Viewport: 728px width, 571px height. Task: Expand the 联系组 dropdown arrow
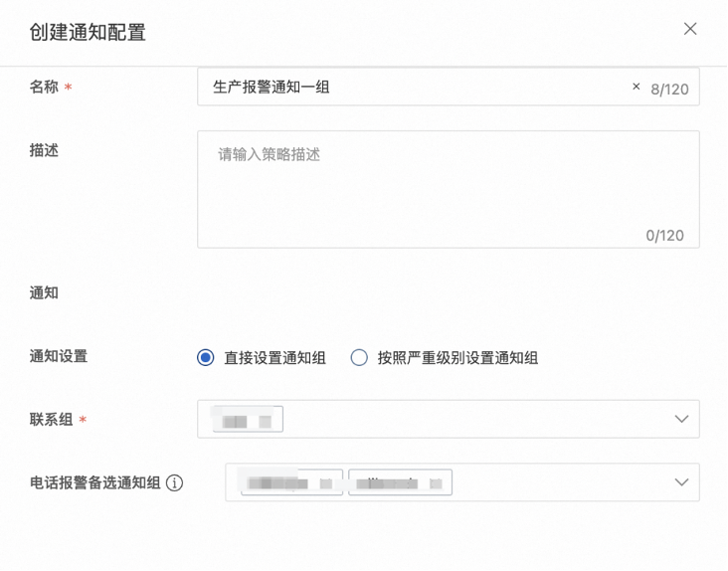click(681, 419)
